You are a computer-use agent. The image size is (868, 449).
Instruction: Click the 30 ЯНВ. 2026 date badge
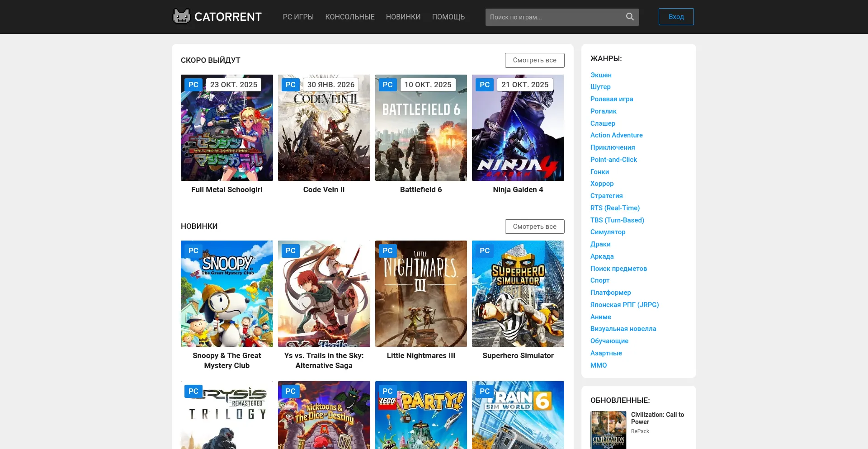(330, 85)
